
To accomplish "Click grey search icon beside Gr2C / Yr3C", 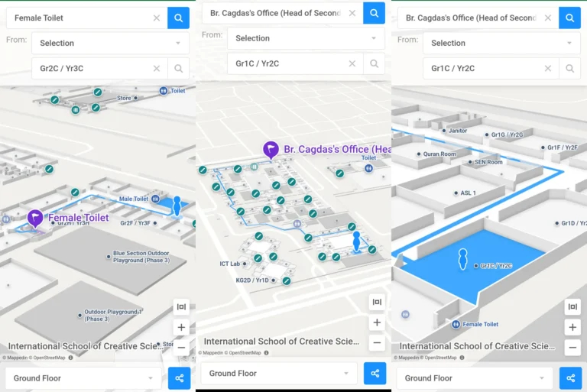I will coord(179,68).
